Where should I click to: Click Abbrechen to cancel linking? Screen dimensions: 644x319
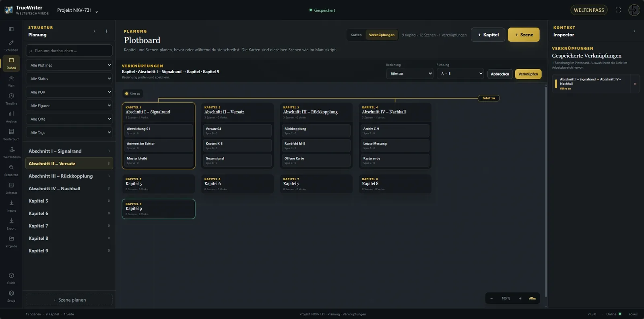click(x=500, y=74)
